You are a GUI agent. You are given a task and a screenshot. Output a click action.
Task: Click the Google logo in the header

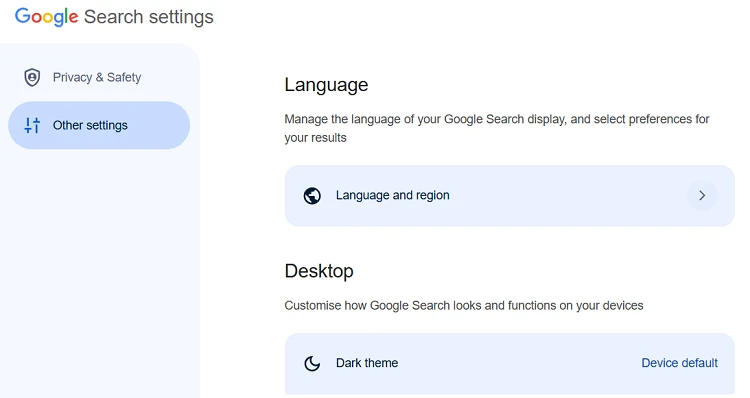(x=46, y=17)
